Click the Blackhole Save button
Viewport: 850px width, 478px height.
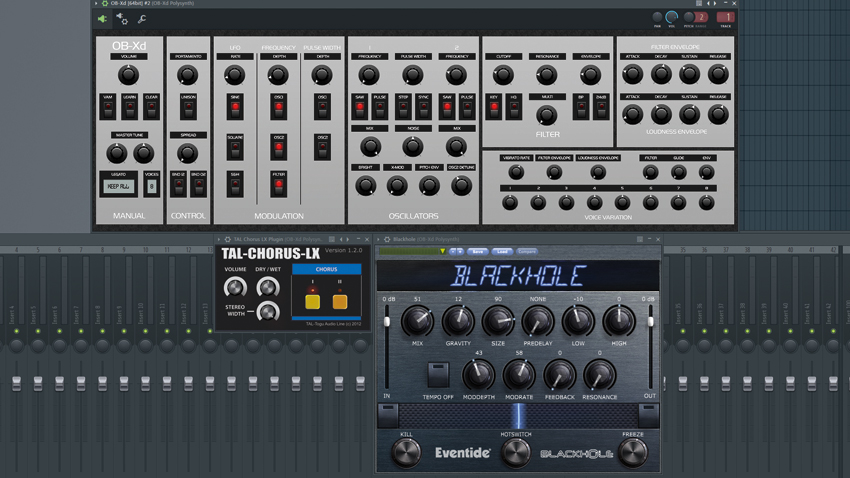coord(478,251)
